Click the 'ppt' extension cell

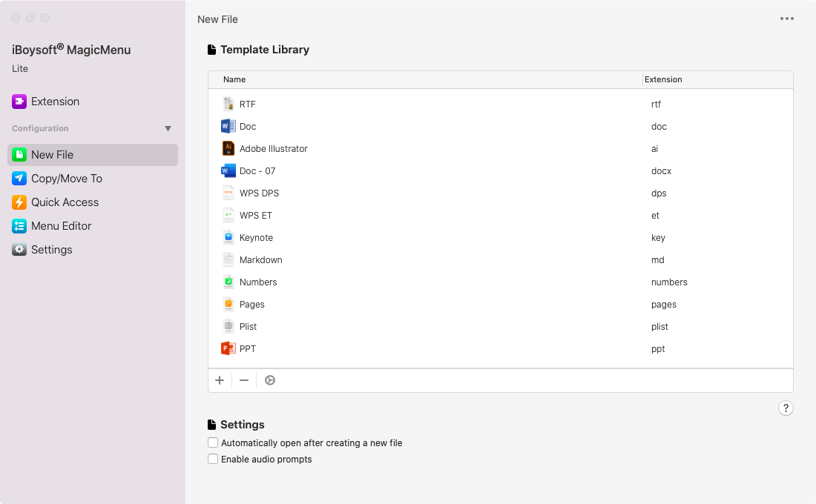tap(658, 349)
